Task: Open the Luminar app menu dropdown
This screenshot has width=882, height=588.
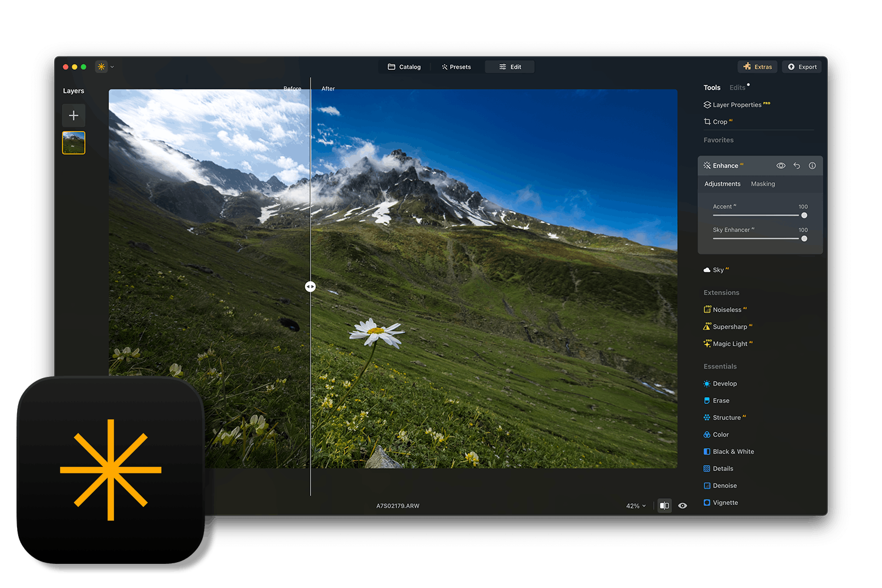Action: [x=105, y=67]
